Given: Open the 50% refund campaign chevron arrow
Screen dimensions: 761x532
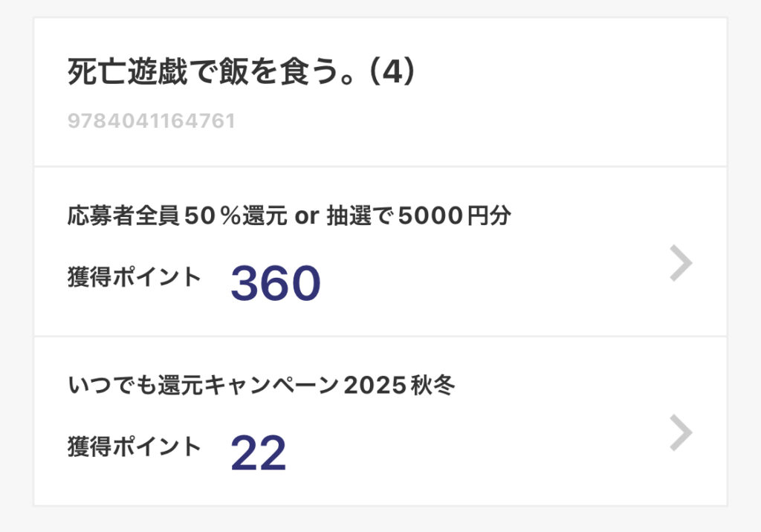Looking at the screenshot, I should tap(681, 264).
